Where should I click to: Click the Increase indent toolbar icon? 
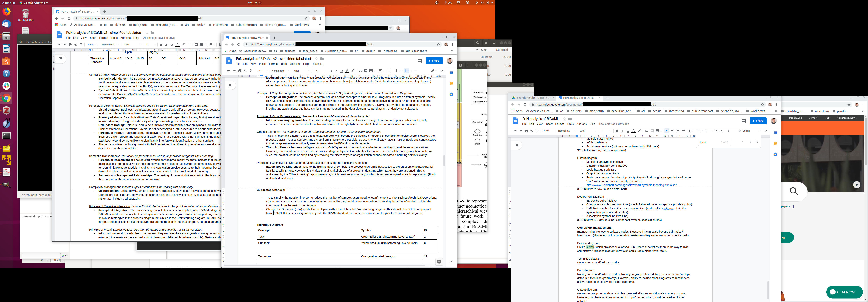721,131
